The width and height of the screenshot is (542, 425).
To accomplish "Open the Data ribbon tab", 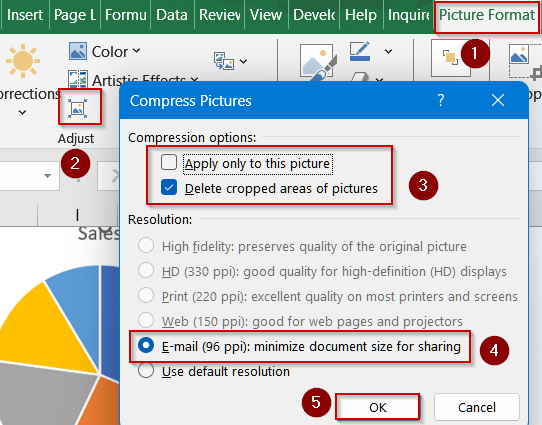I will [172, 15].
